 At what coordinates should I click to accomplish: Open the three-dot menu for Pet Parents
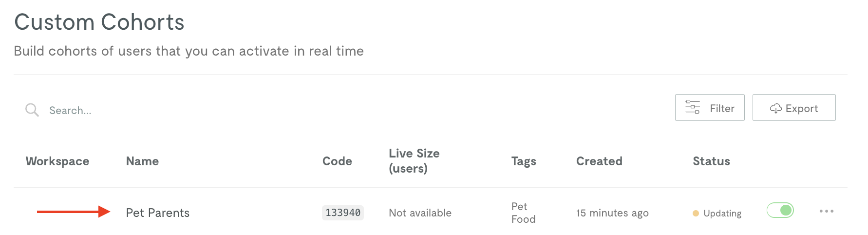[x=826, y=211]
